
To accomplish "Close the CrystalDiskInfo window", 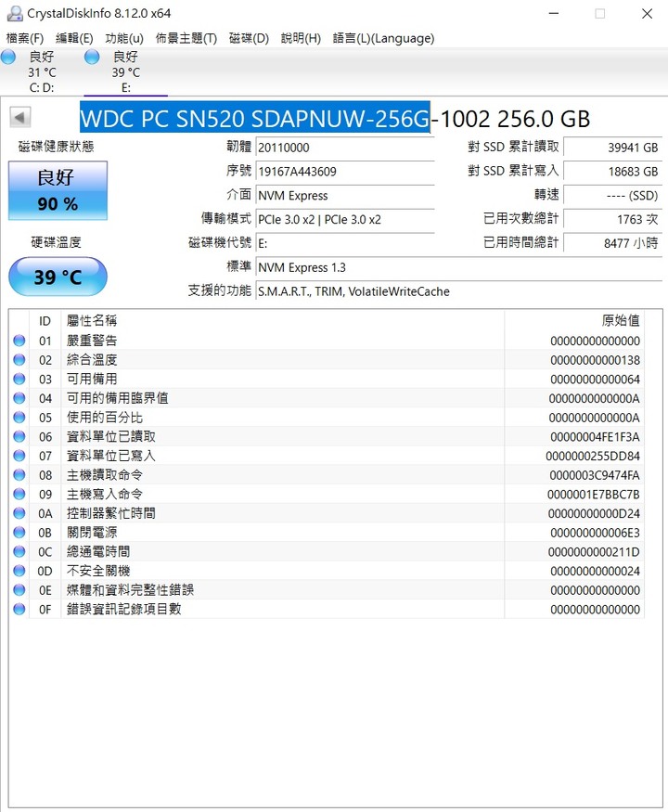I will pyautogui.click(x=647, y=14).
